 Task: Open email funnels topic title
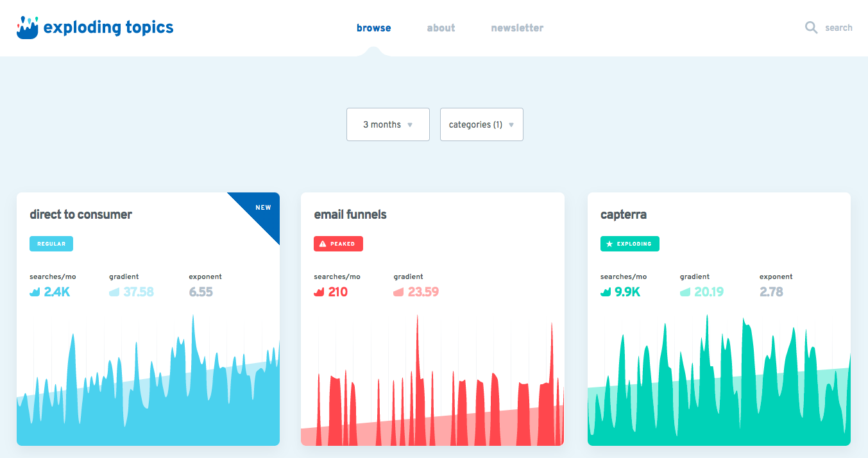pos(350,214)
